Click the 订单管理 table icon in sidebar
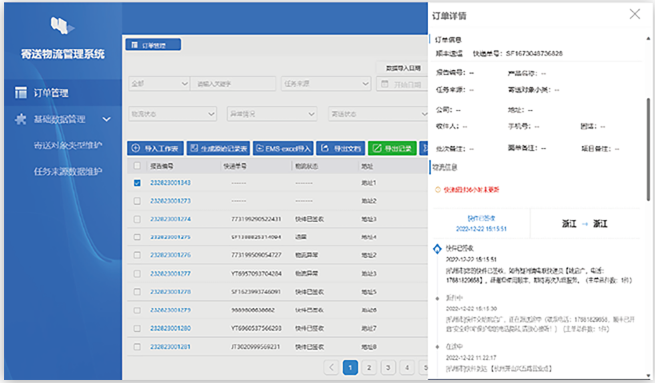 (x=21, y=92)
